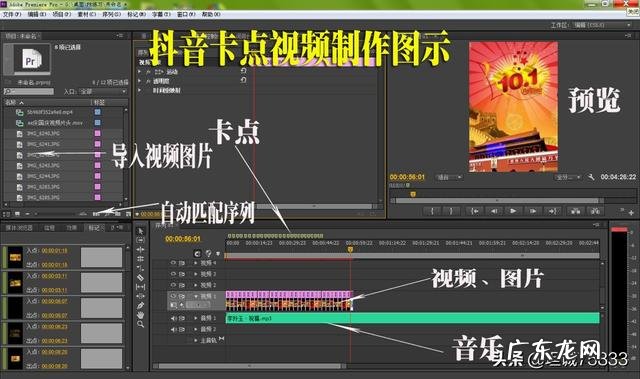
Task: Select the Rate Stretch tool
Action: coord(140,268)
